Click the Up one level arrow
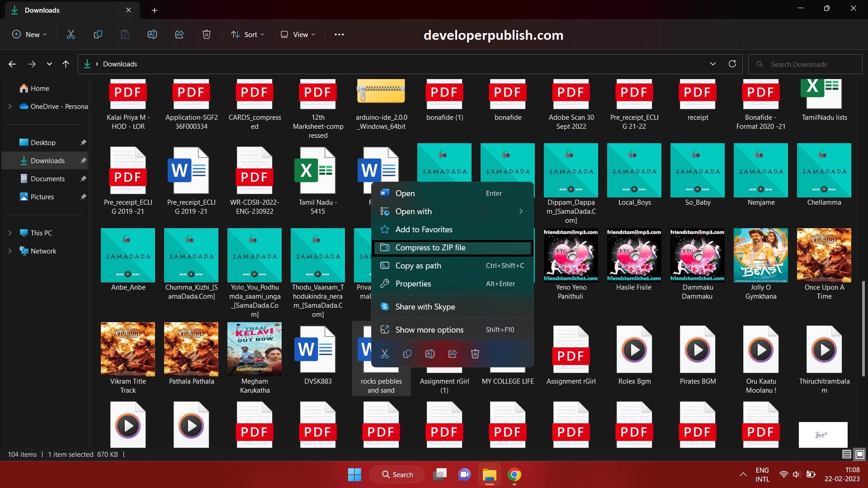 (66, 64)
